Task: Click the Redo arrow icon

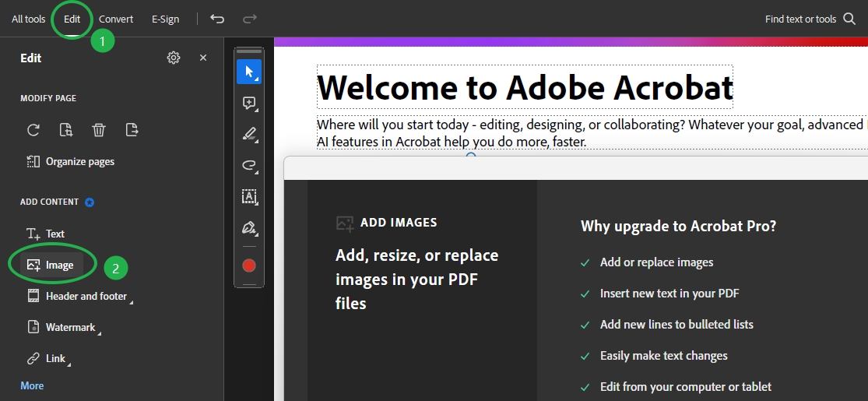Action: pos(250,19)
